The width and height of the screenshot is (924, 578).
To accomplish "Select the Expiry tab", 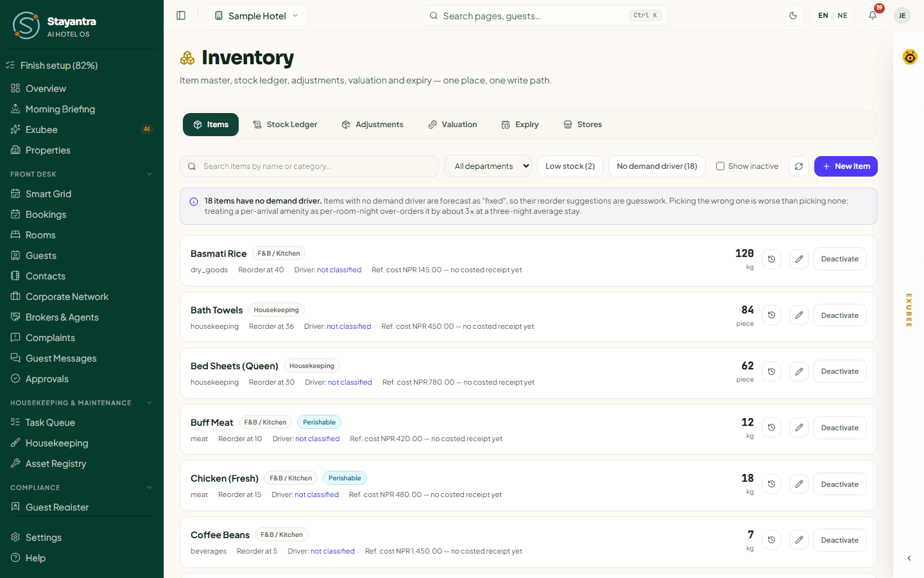I will point(520,125).
